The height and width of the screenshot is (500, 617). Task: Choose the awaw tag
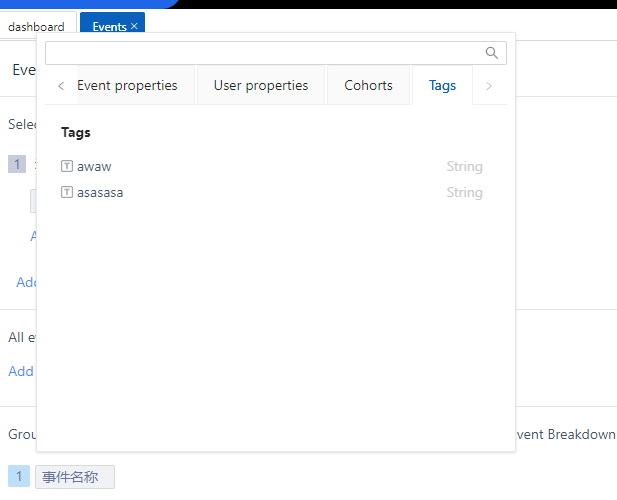click(94, 166)
